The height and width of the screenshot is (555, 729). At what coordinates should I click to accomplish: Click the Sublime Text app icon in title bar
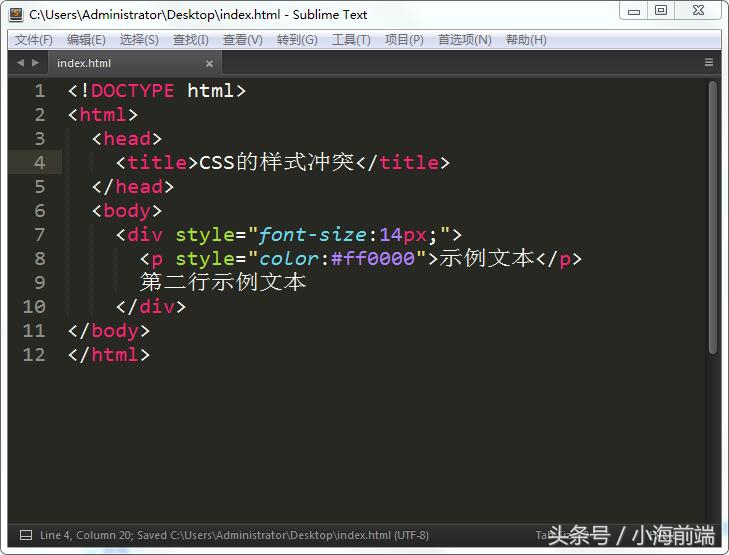pyautogui.click(x=15, y=14)
